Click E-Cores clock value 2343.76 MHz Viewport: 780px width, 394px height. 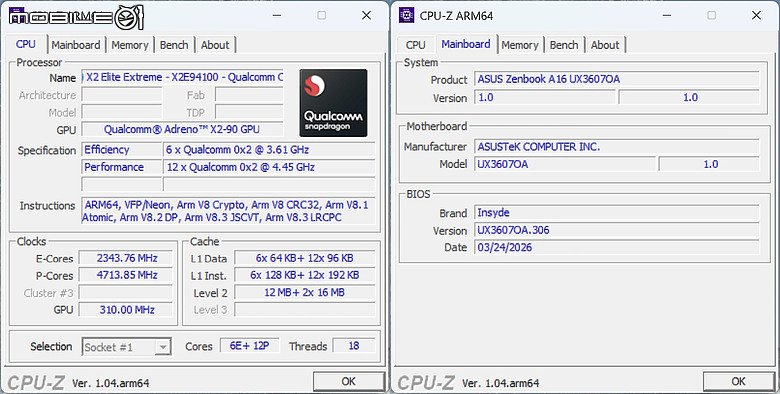point(126,258)
